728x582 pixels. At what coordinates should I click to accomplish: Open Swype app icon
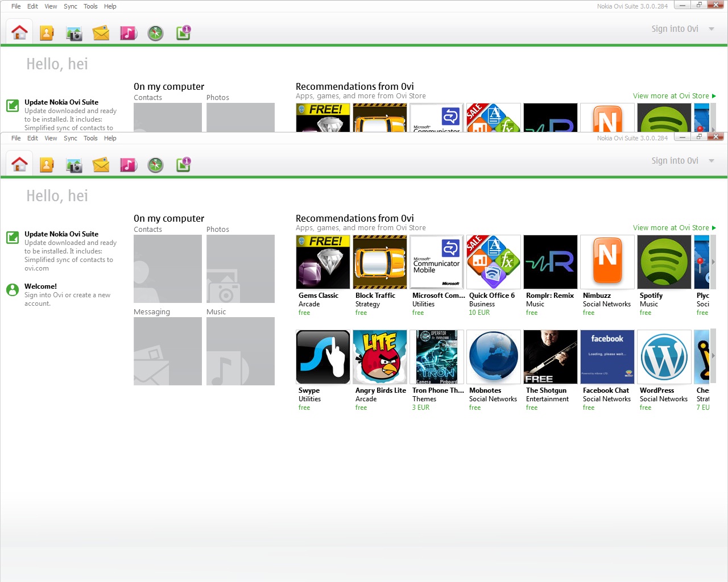pyautogui.click(x=323, y=357)
